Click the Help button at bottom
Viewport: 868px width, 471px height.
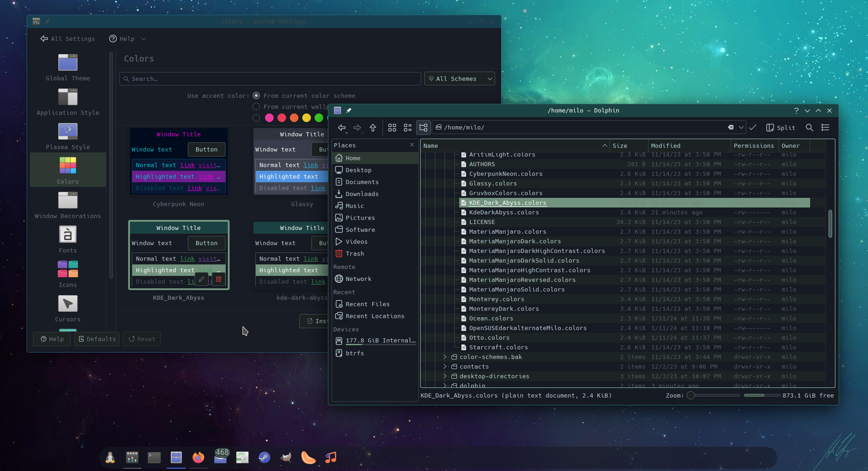(x=52, y=339)
